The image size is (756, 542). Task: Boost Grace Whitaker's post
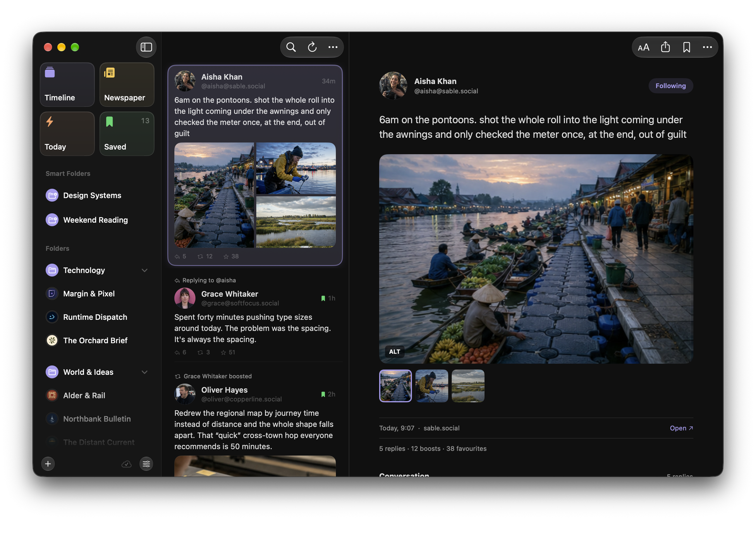click(204, 352)
